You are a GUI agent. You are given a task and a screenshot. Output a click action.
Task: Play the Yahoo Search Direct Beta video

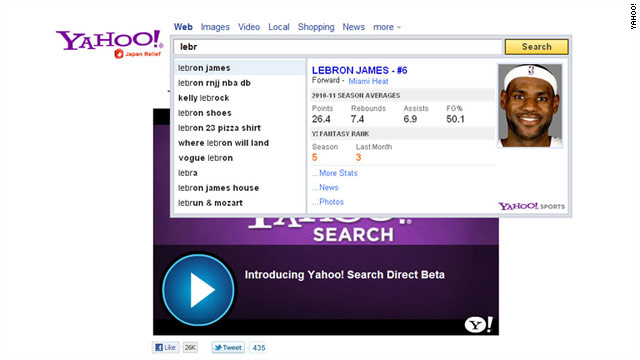pos(198,290)
